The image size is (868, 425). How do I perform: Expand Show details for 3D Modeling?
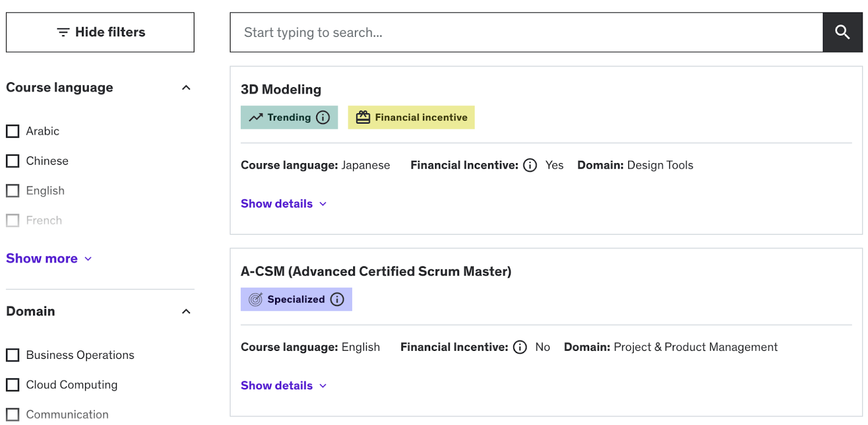(x=284, y=204)
